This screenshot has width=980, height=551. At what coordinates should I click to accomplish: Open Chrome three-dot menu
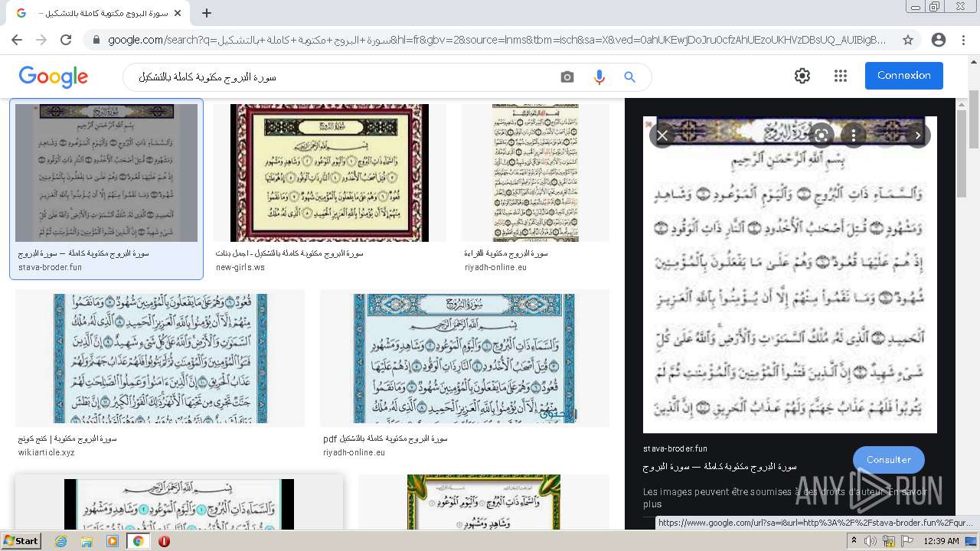[963, 40]
